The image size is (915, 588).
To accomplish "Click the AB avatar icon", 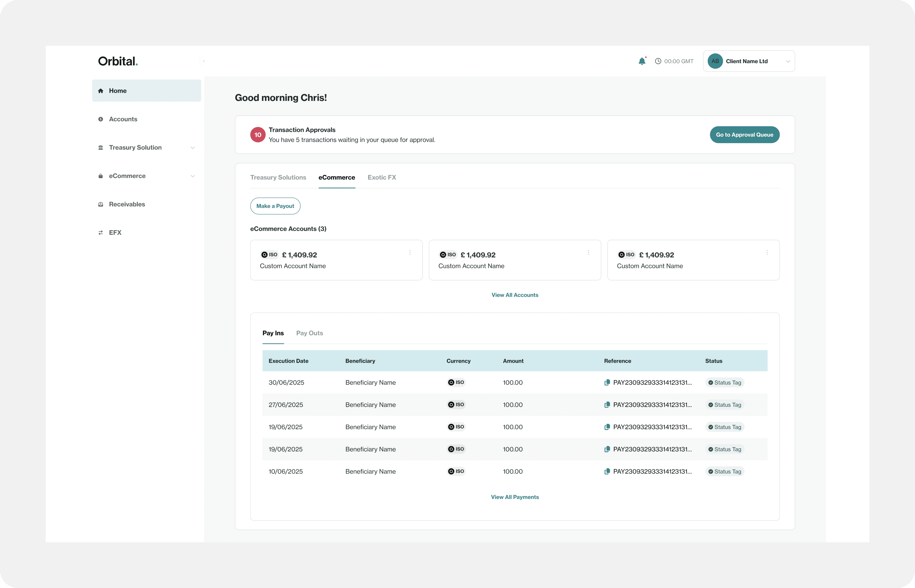I will [x=715, y=61].
